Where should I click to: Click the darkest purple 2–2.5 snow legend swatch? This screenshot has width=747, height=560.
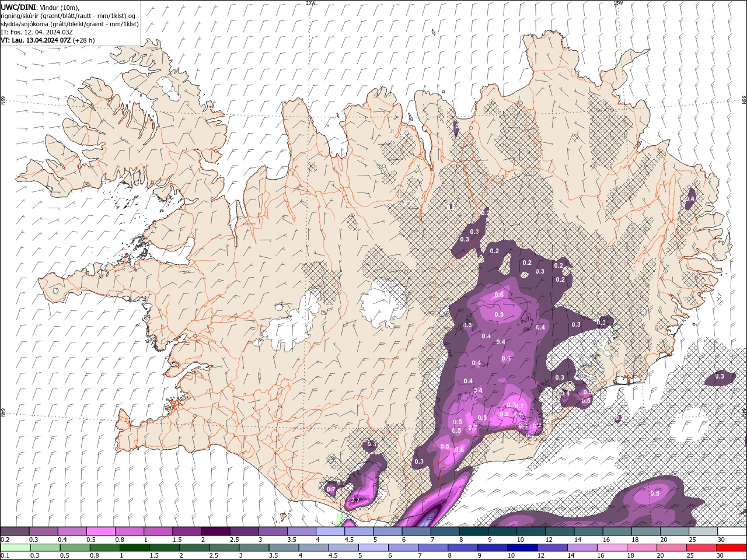pyautogui.click(x=215, y=531)
